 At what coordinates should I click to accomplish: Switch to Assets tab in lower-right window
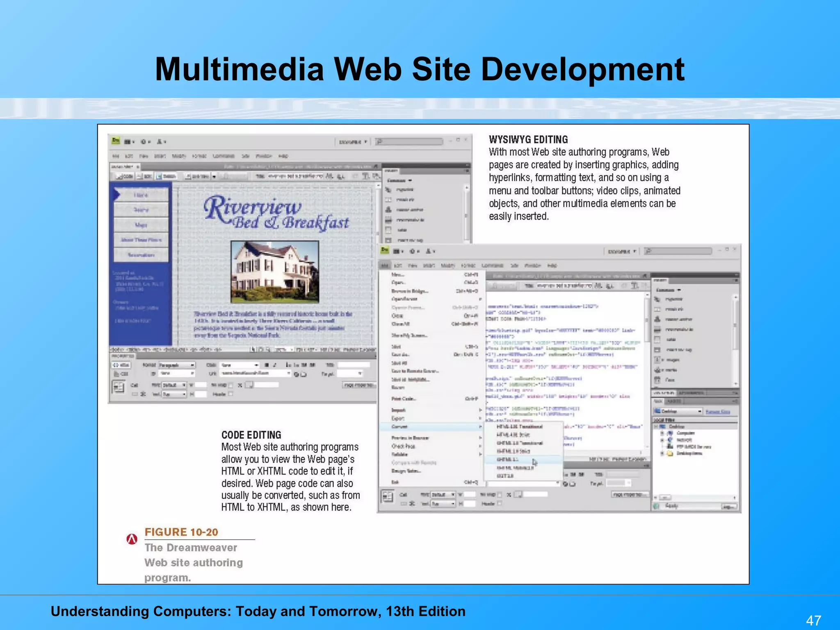tap(673, 401)
